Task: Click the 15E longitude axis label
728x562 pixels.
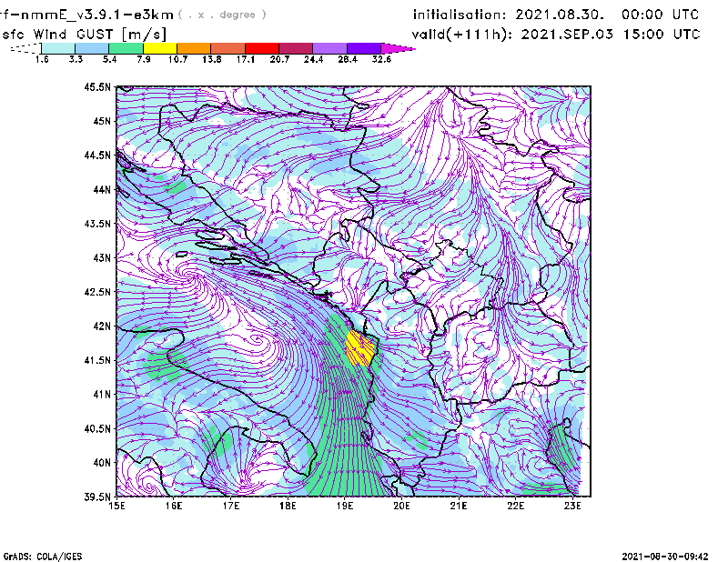Action: coord(117,507)
